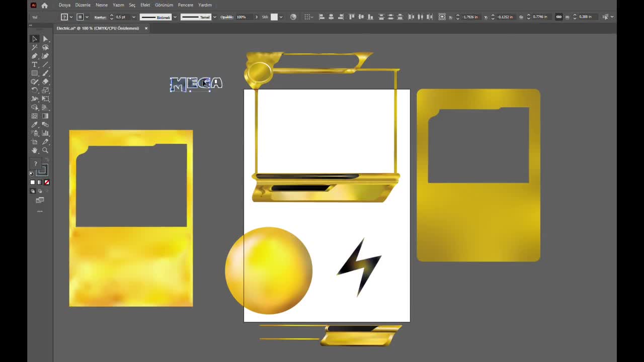
Task: Select the Pen tool
Action: click(34, 56)
